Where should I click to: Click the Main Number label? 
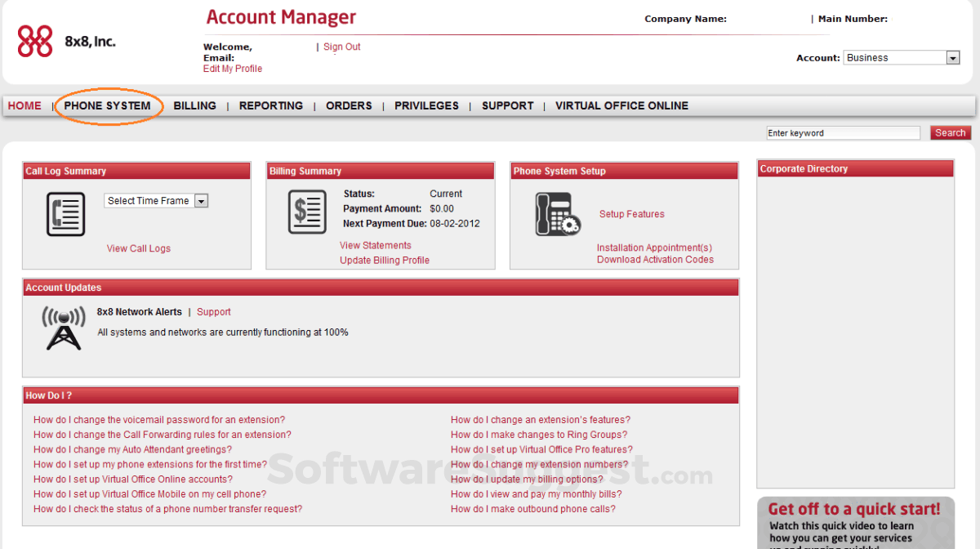(853, 19)
